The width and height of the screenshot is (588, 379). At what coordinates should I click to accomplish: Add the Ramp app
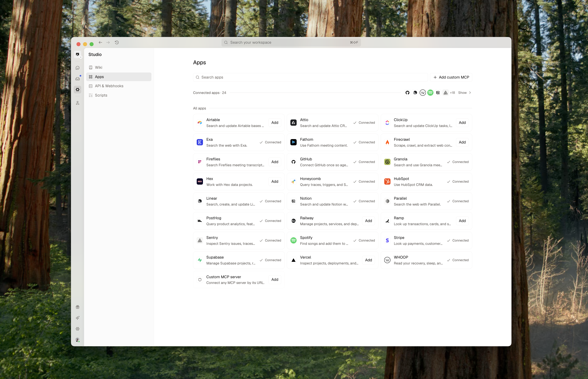pos(462,221)
